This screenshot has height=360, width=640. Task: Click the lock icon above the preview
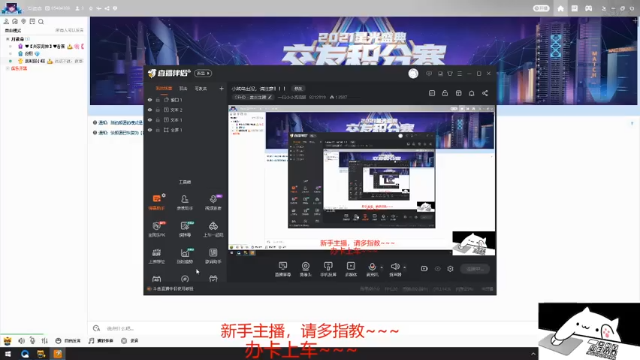445,93
